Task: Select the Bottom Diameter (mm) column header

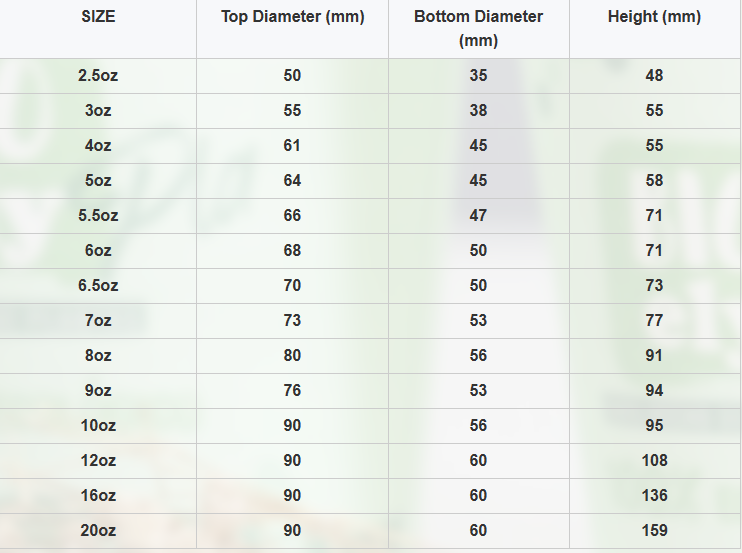Action: coord(478,28)
